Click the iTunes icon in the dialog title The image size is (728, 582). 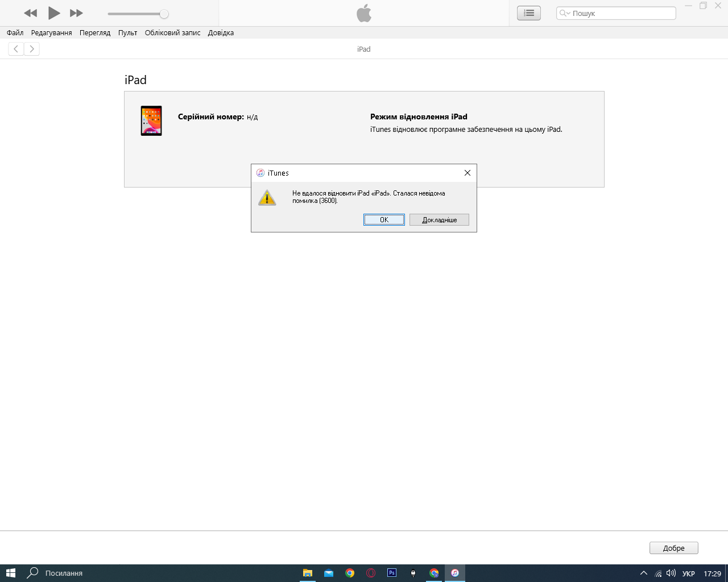point(260,173)
